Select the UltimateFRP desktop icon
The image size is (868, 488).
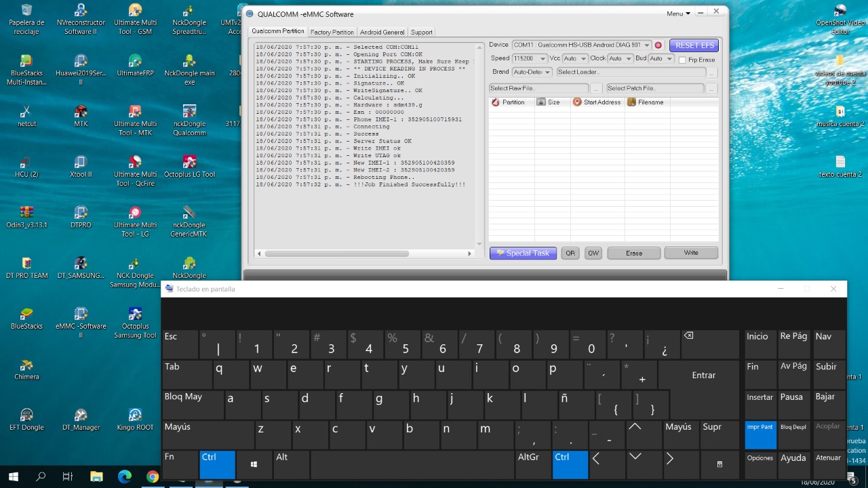(x=135, y=65)
